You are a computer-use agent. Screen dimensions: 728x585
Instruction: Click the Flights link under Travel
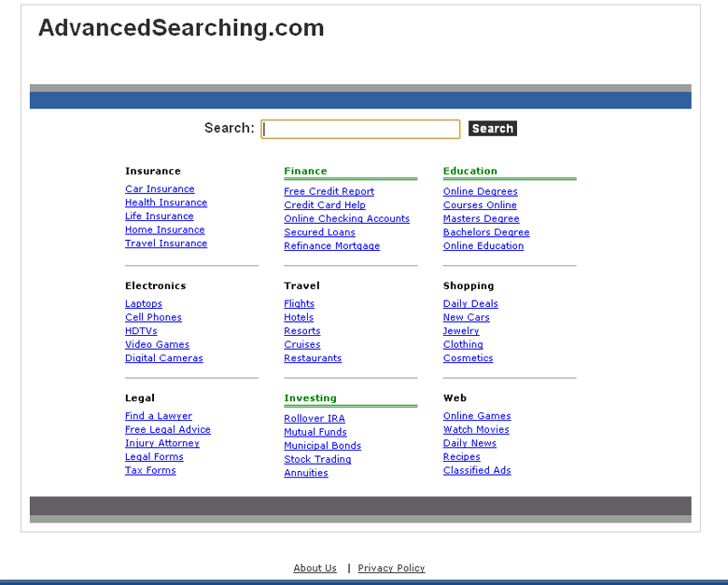pos(299,304)
